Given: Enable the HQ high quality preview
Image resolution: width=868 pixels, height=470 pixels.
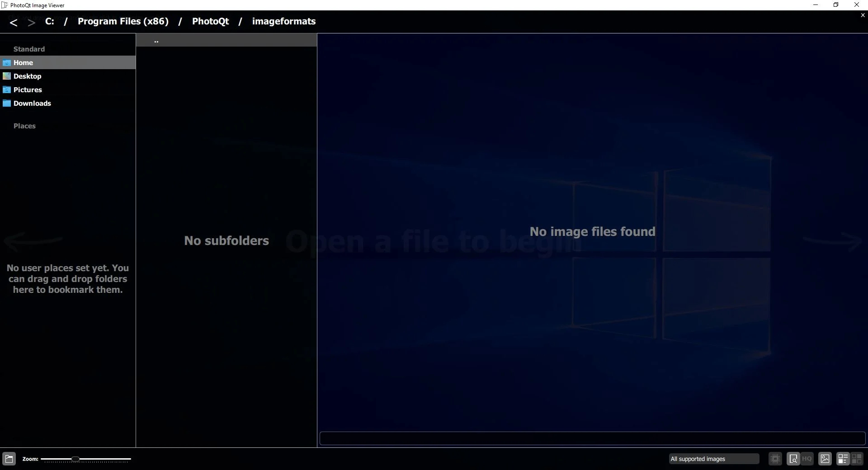Looking at the screenshot, I should pos(807,459).
